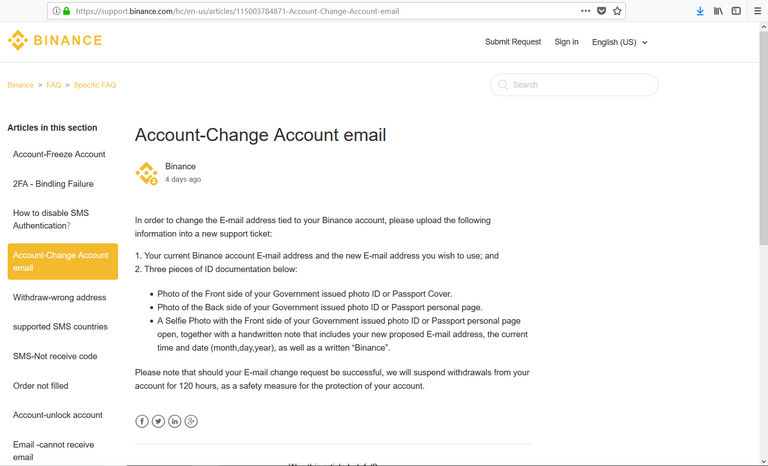Go to FAQ breadcrumb link
Viewport: 768px width, 466px height.
(54, 85)
